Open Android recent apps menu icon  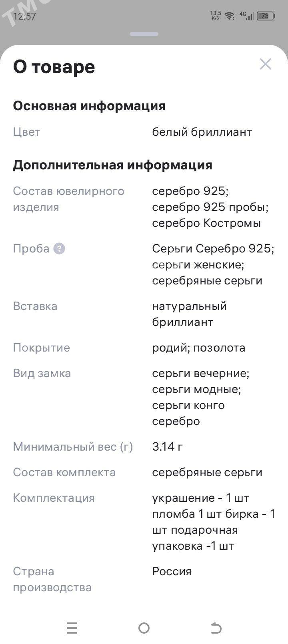coord(72,628)
